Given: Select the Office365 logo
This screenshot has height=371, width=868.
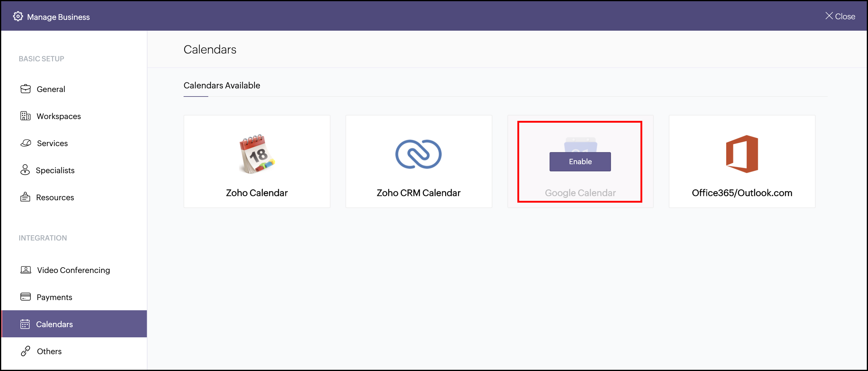Looking at the screenshot, I should [x=742, y=154].
